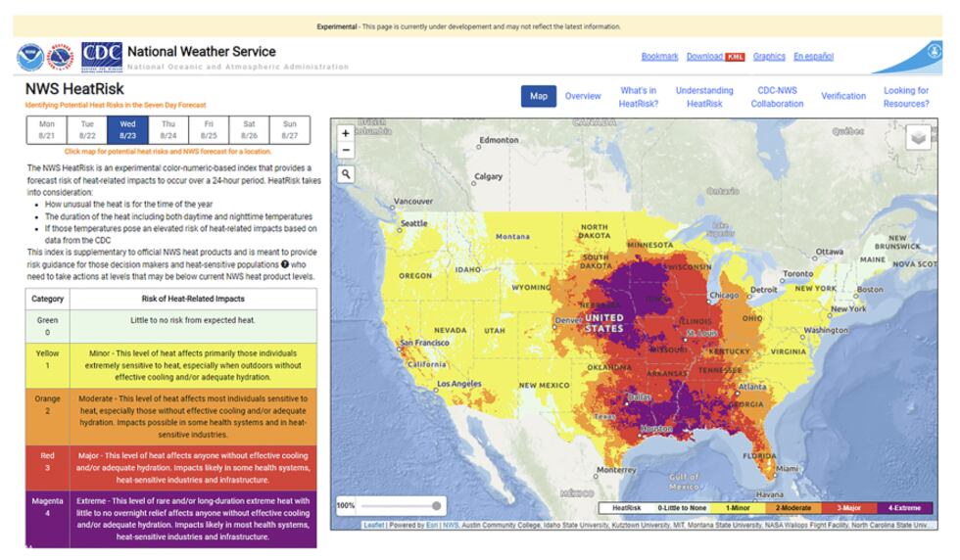Open What's in HeatRisk? tab
The width and height of the screenshot is (960, 560).
click(639, 97)
